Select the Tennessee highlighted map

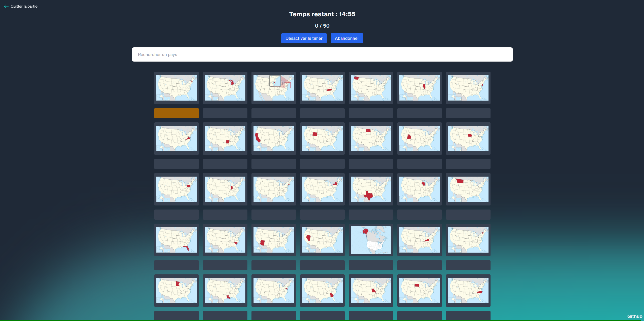[322, 88]
